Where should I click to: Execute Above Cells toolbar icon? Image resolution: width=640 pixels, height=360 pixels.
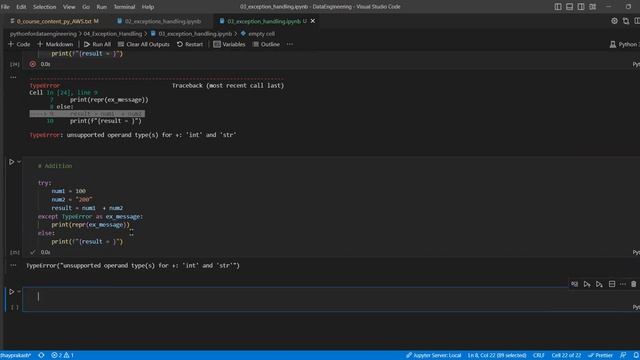587,284
